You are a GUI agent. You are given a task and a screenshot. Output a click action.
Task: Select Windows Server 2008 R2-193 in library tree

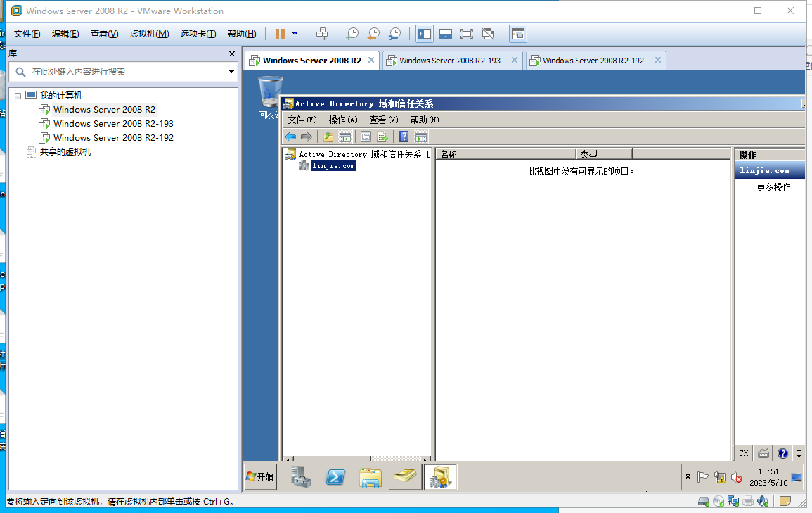point(113,123)
